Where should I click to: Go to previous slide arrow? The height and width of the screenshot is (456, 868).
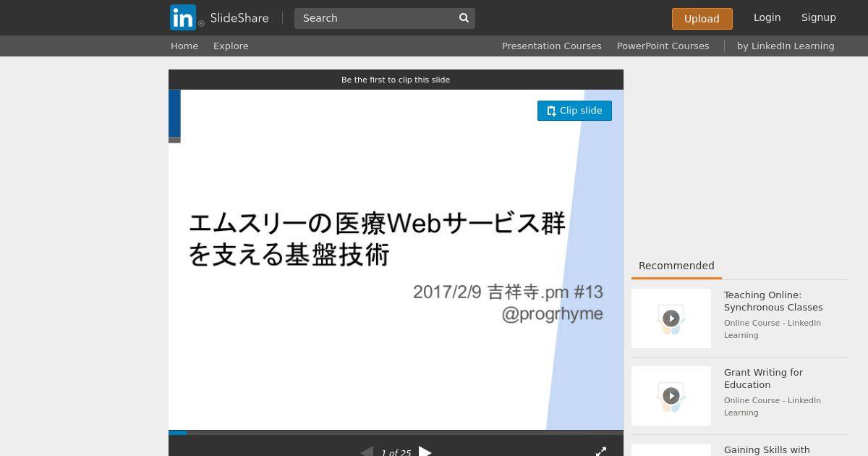point(367,452)
